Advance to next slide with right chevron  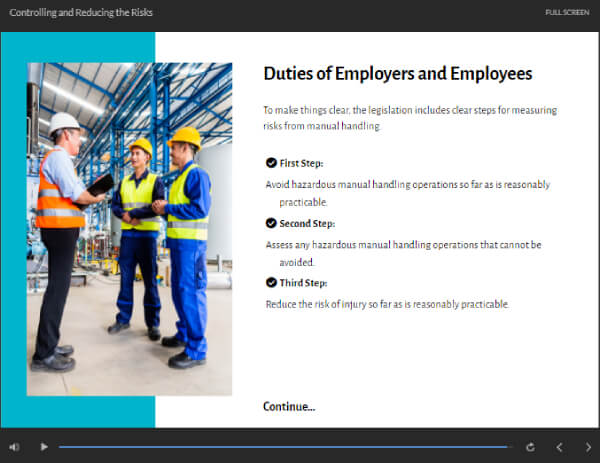click(589, 447)
